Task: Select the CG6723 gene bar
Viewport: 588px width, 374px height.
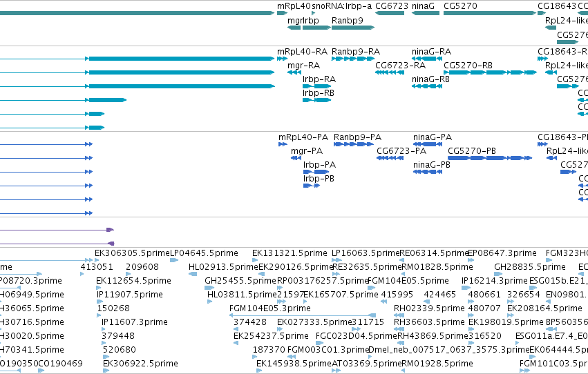Action: (390, 13)
